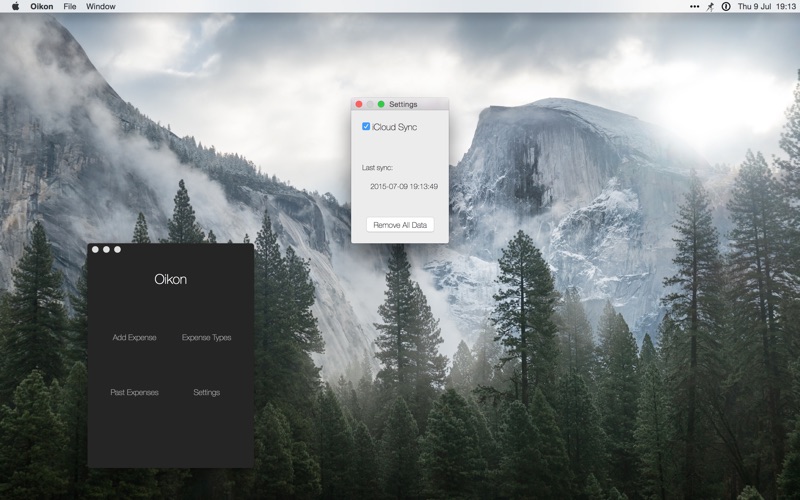The height and width of the screenshot is (500, 800).
Task: Open Expense Types in the Oikon window
Action: [207, 337]
